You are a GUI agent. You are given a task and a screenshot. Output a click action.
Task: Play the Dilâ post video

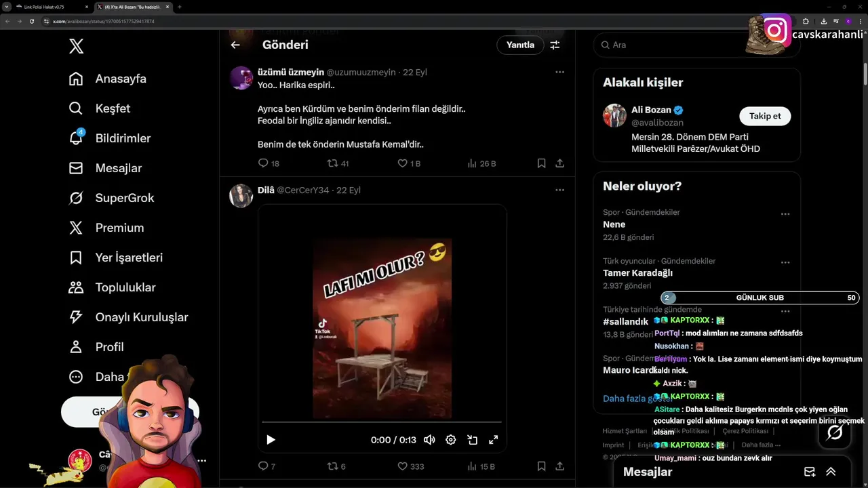[x=271, y=440]
